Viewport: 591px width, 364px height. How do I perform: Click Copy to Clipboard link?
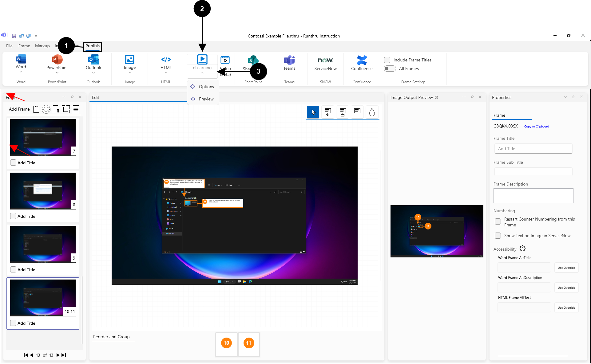(x=536, y=126)
